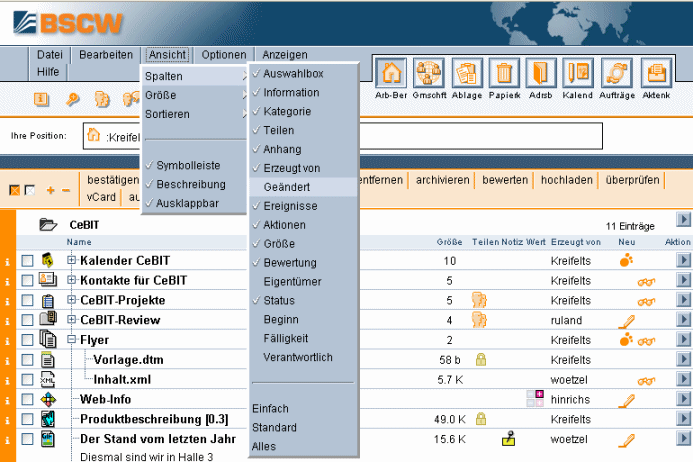Check the box for Kalender CeBIT
693x462 pixels.
pyautogui.click(x=27, y=261)
